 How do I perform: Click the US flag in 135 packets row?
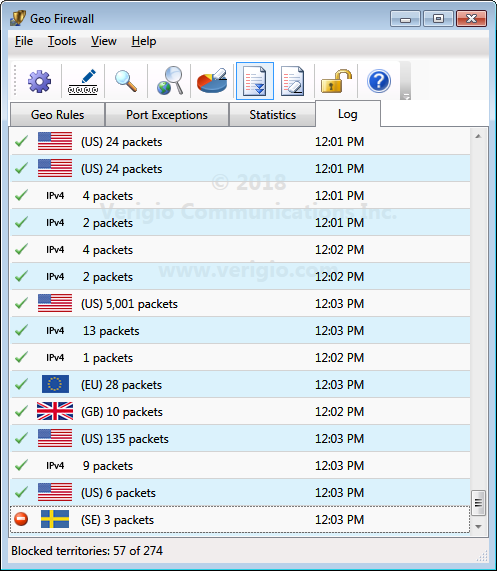tap(55, 438)
